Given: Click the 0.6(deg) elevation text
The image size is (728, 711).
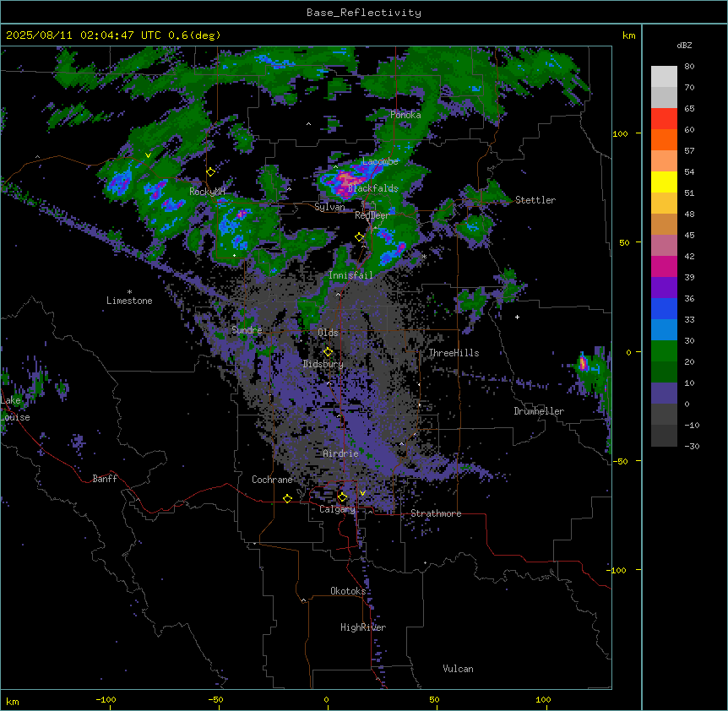Looking at the screenshot, I should pos(194,35).
